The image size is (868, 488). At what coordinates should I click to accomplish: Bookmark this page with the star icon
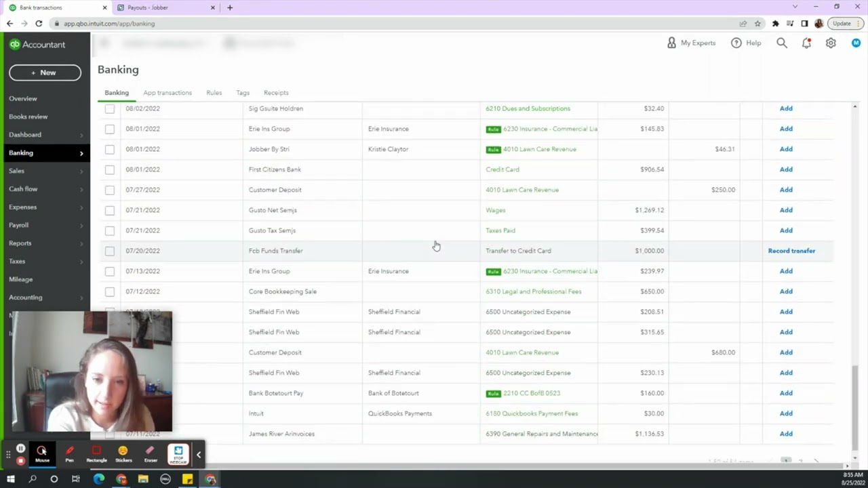757,23
